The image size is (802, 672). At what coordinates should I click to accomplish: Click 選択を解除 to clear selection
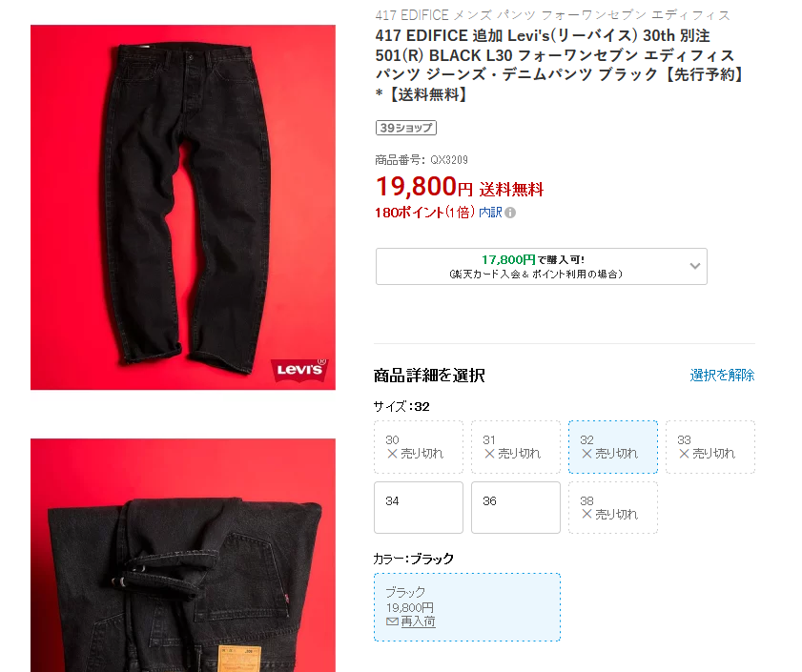pos(722,376)
